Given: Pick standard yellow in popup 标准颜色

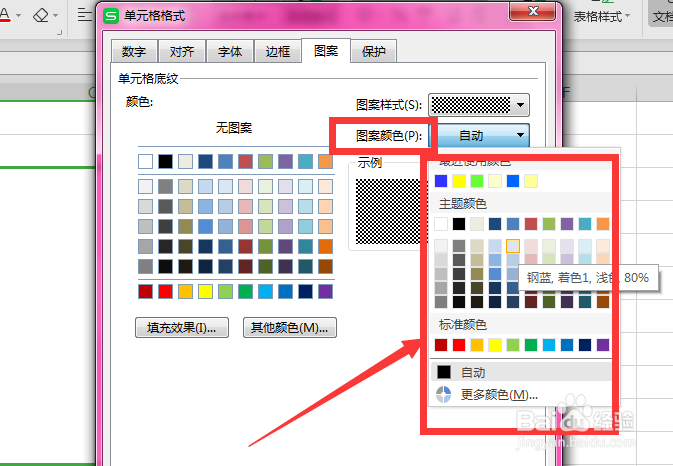Looking at the screenshot, I should click(x=495, y=345).
